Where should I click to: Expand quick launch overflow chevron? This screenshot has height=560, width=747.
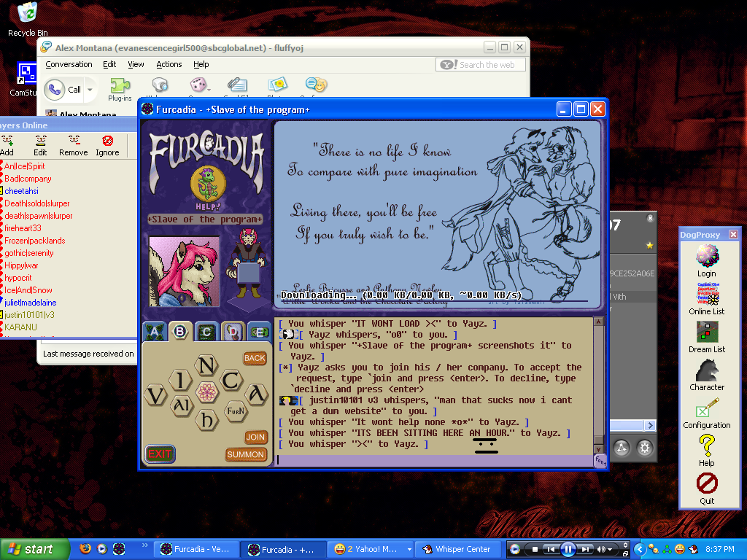144,545
